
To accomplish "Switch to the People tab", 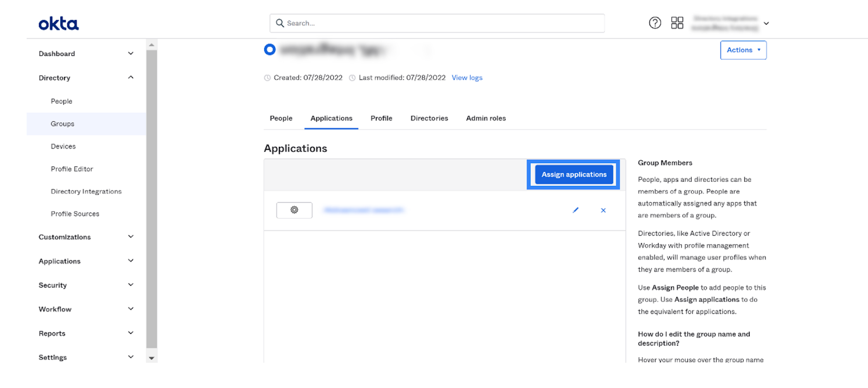I will (281, 118).
